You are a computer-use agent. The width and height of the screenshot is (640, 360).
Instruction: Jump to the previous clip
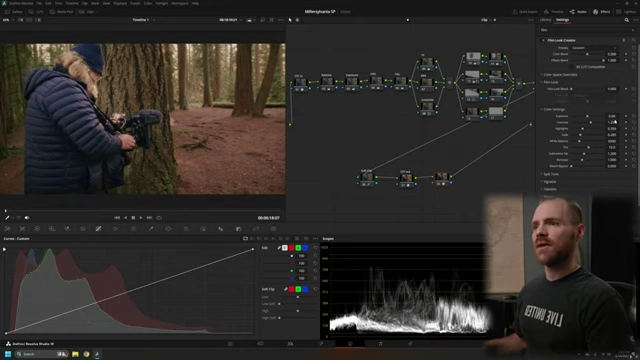[x=117, y=218]
